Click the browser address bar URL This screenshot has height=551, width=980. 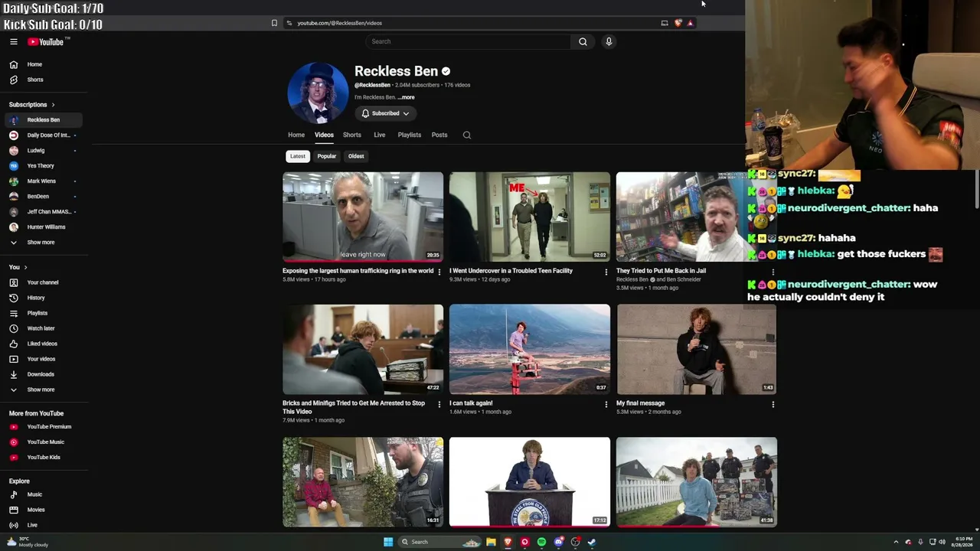[x=339, y=23]
